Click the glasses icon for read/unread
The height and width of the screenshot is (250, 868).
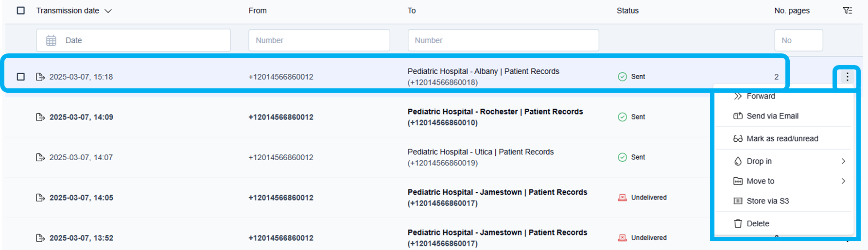pyautogui.click(x=738, y=139)
